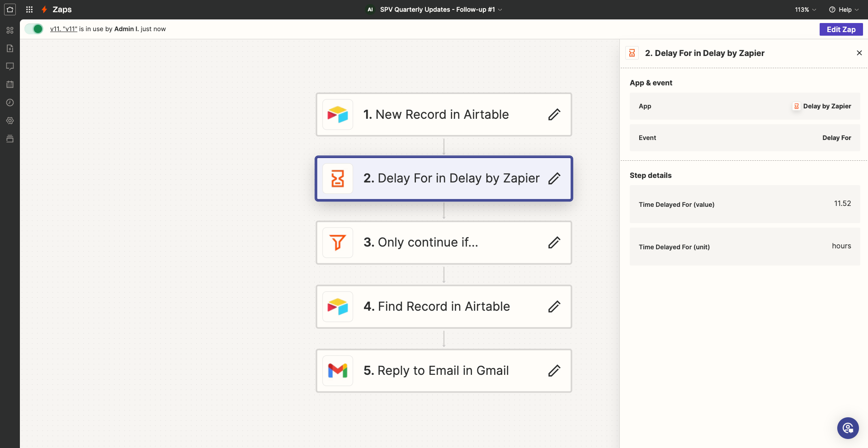Click the App & event heading
The width and height of the screenshot is (868, 448).
651,83
